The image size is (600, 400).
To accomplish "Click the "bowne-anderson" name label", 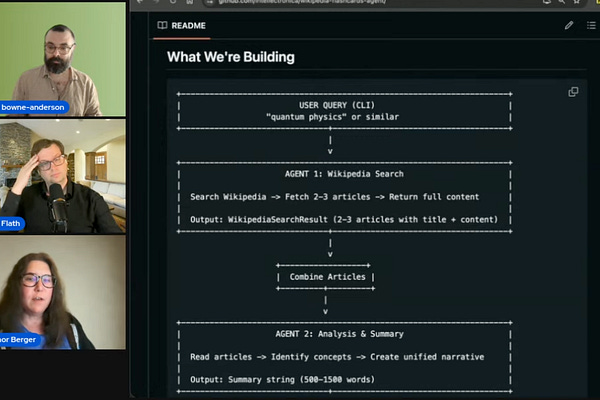I will [x=33, y=107].
